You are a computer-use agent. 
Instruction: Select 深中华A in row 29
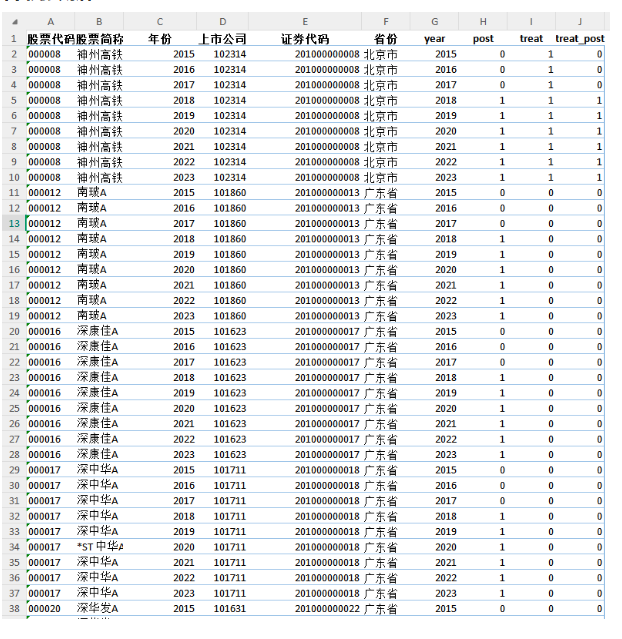click(99, 470)
